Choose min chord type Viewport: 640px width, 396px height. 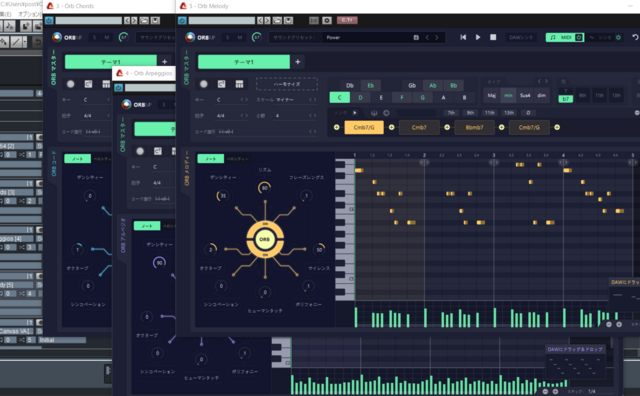click(508, 96)
